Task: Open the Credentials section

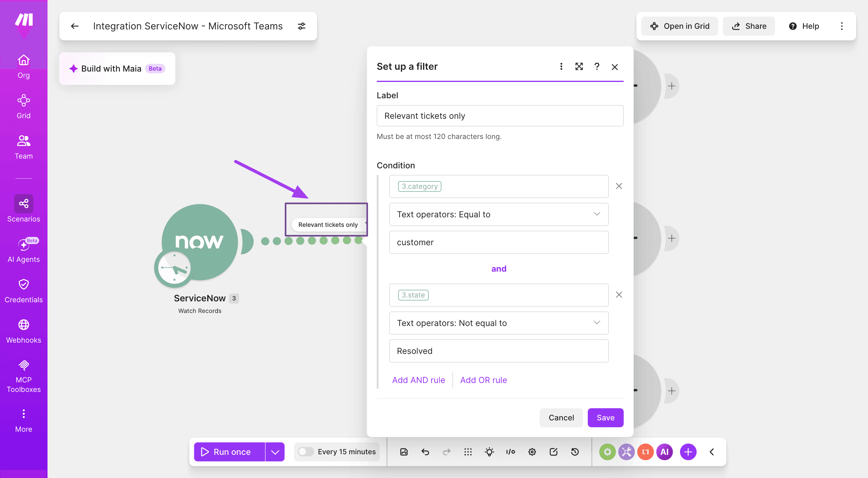Action: pos(23,291)
